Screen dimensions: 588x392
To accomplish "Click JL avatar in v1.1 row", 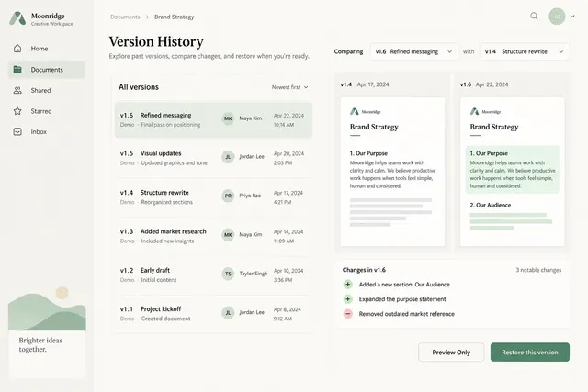I will 228,312.
